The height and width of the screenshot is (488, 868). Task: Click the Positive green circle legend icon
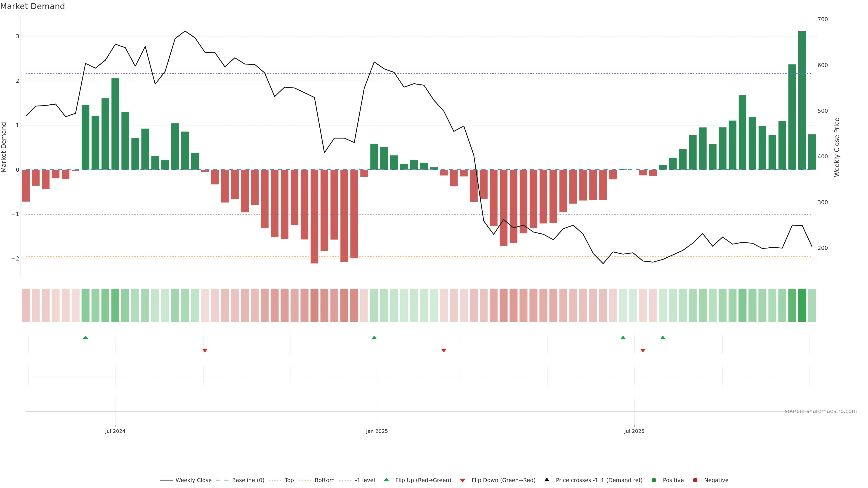(654, 480)
